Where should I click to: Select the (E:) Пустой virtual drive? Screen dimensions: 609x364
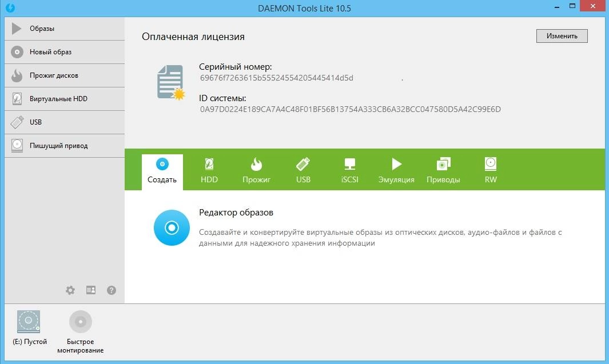[x=29, y=328]
